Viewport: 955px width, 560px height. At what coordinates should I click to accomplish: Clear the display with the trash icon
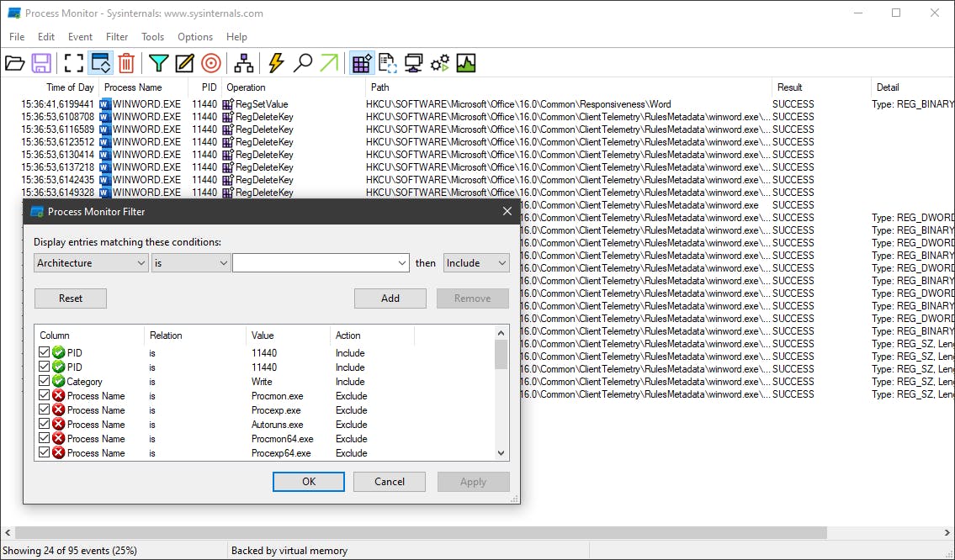tap(126, 63)
